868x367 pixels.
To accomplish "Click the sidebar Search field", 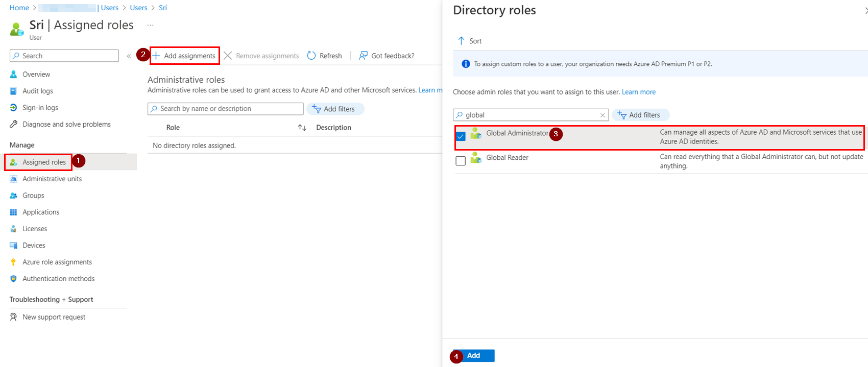I will [x=64, y=56].
